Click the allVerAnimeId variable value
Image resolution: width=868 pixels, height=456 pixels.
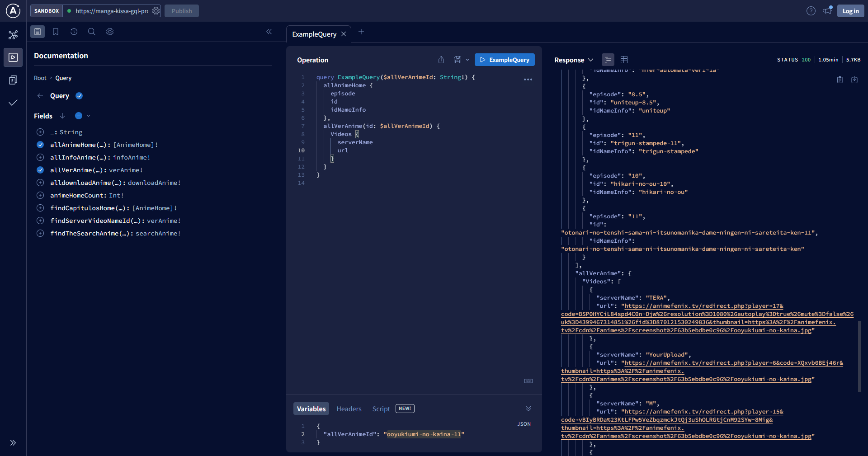424,434
